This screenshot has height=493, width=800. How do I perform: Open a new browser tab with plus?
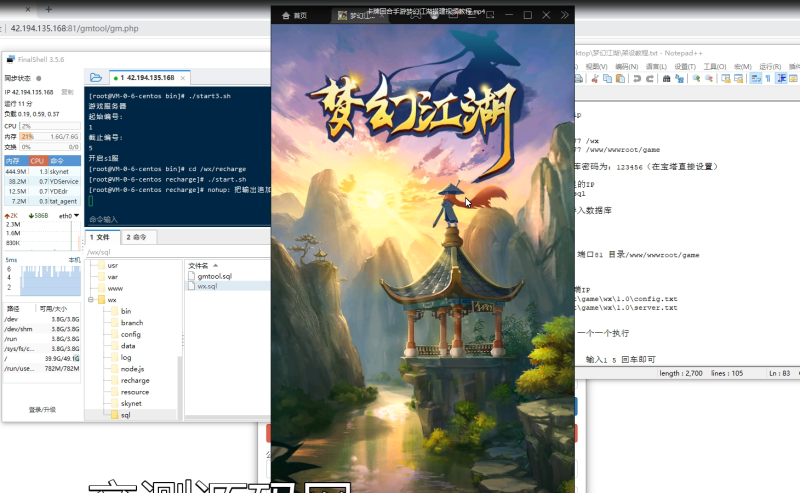pyautogui.click(x=48, y=9)
